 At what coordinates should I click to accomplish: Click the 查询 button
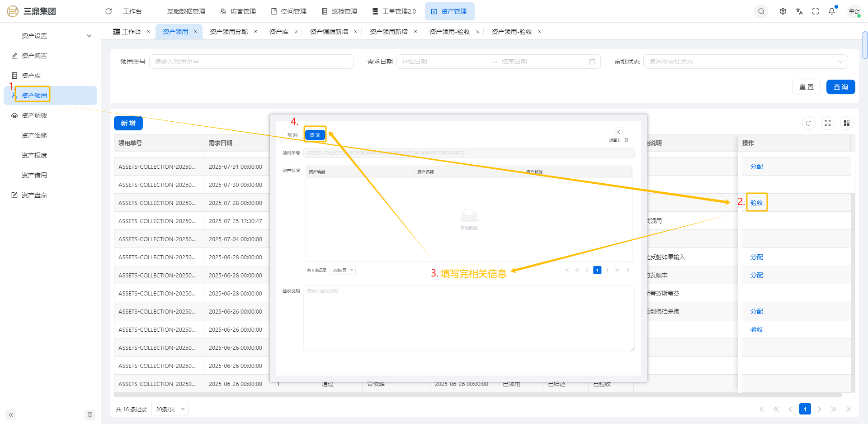pos(840,87)
